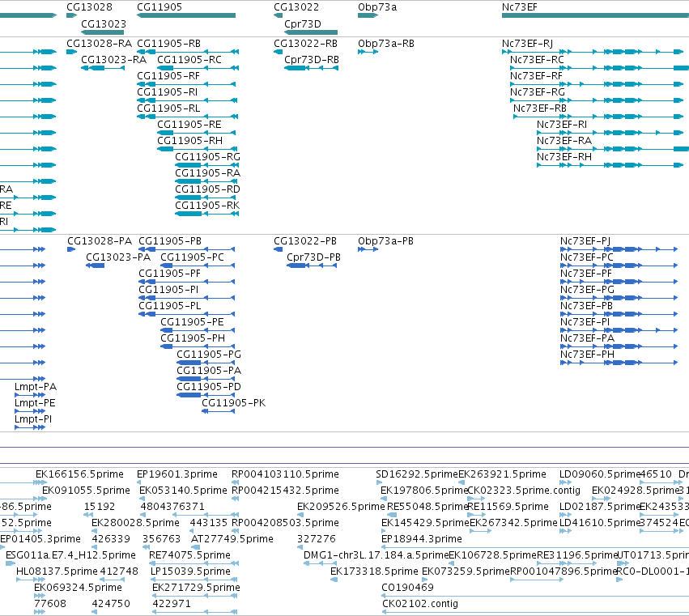Select EST EP18944.3prime
Screen dimensions: 689x616
coord(421,539)
